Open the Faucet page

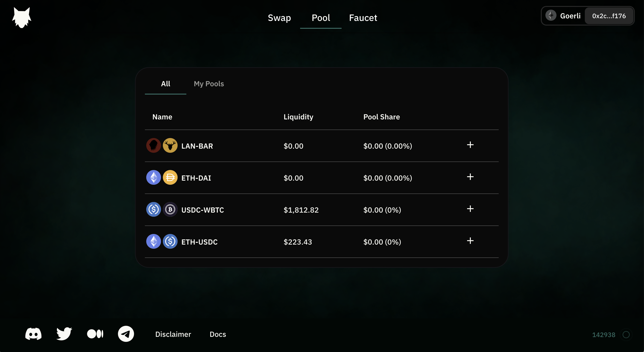point(363,18)
